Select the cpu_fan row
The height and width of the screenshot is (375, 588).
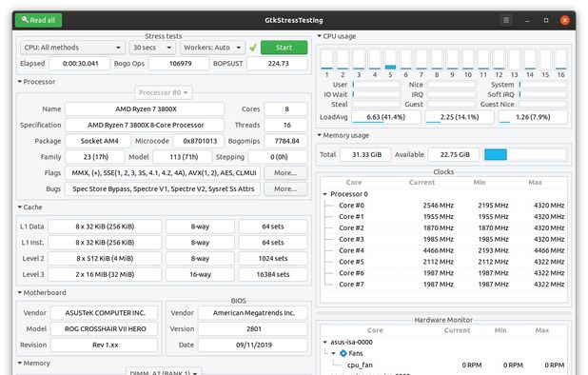tap(443, 365)
